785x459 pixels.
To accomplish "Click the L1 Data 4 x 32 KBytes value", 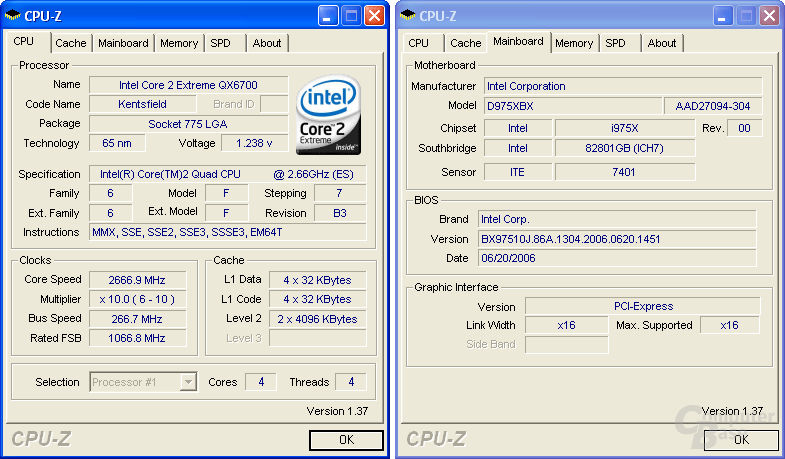I will click(x=317, y=280).
